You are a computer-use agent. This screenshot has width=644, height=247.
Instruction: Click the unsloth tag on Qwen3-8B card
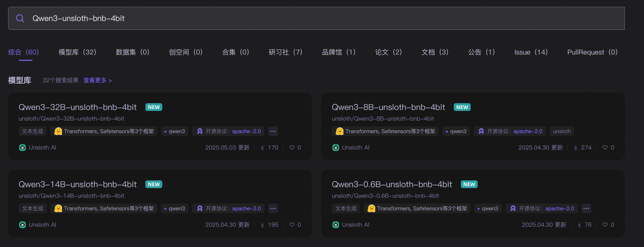point(562,131)
